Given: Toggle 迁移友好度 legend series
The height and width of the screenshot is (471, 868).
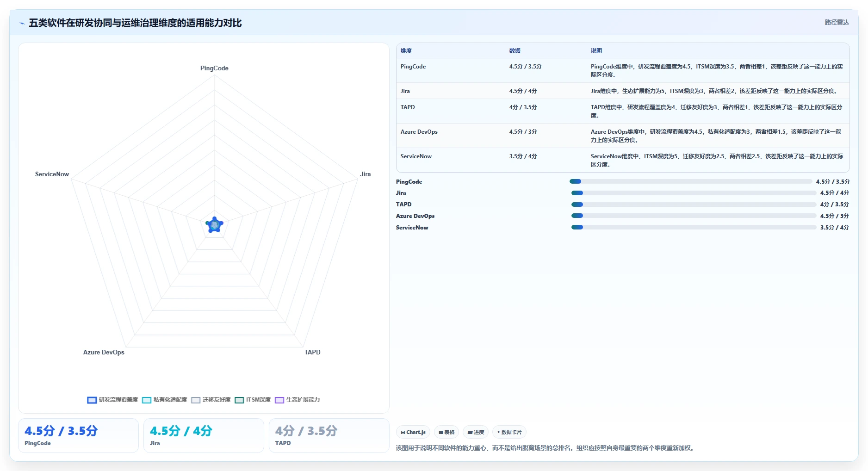Looking at the screenshot, I should click(211, 400).
